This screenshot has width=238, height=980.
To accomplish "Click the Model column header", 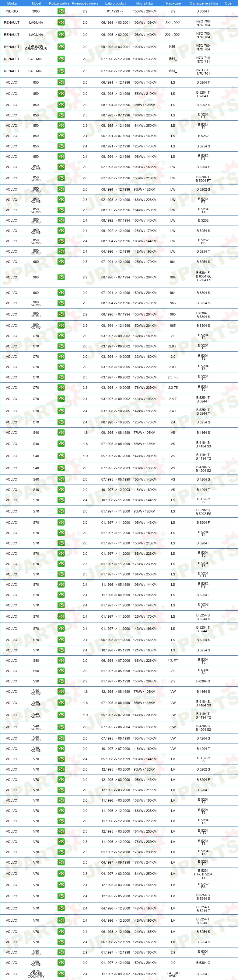I will coord(36,3).
